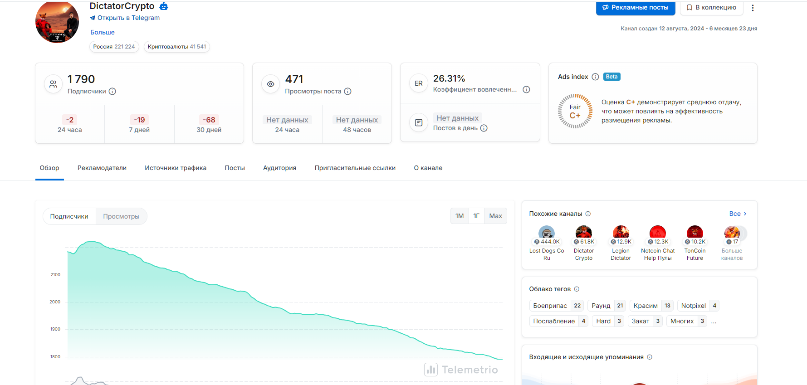Expand hidden tags with ellipsis
Image resolution: width=807 pixels, height=385 pixels.
[713, 321]
